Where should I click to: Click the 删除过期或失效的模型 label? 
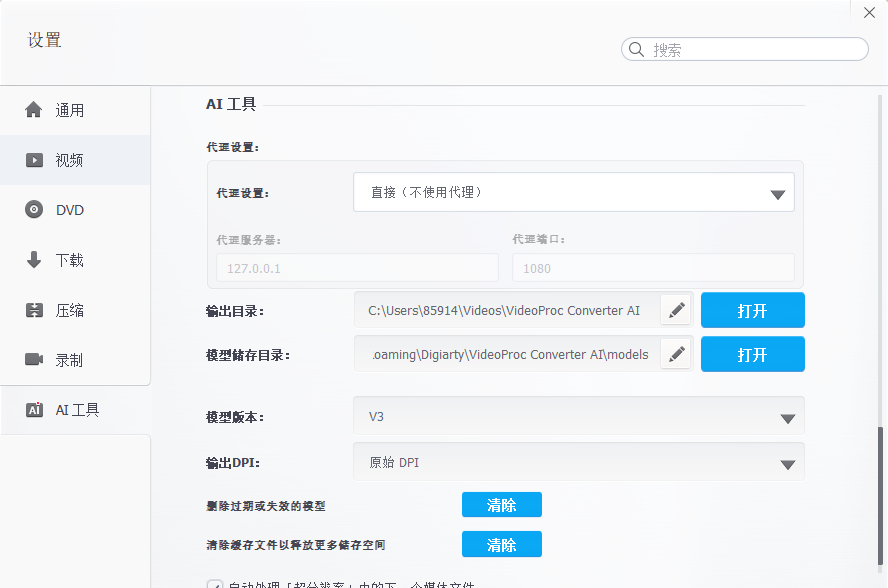click(x=266, y=506)
